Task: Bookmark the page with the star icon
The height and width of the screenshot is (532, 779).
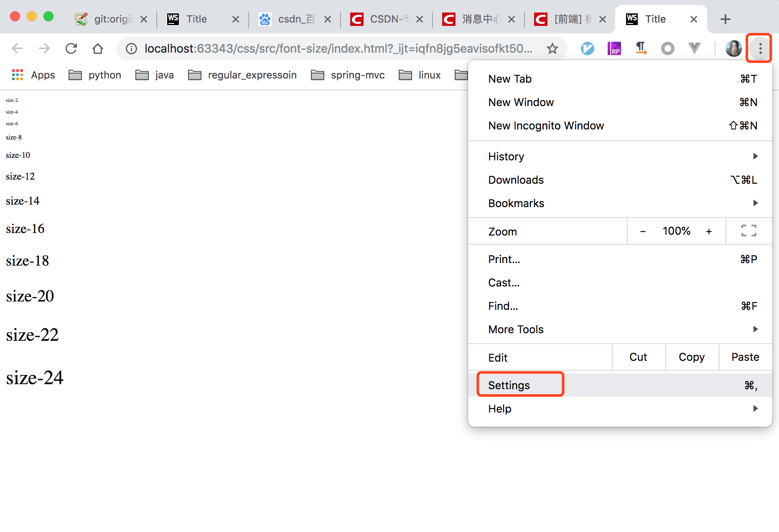Action: point(552,48)
